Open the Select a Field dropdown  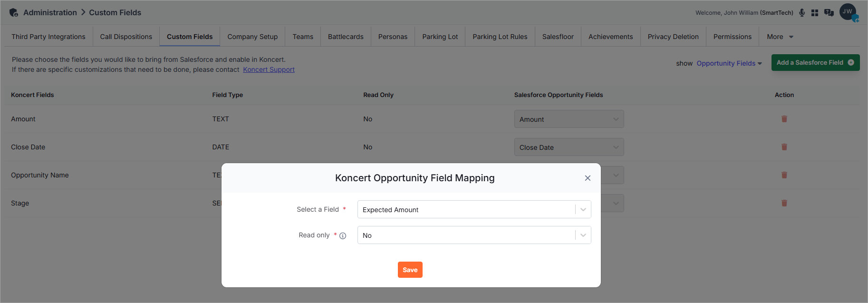point(474,209)
